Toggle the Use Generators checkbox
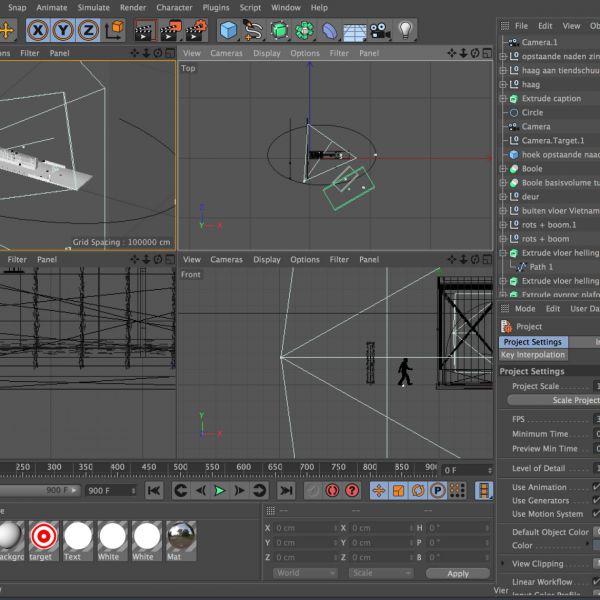Image resolution: width=600 pixels, height=600 pixels. (x=596, y=501)
